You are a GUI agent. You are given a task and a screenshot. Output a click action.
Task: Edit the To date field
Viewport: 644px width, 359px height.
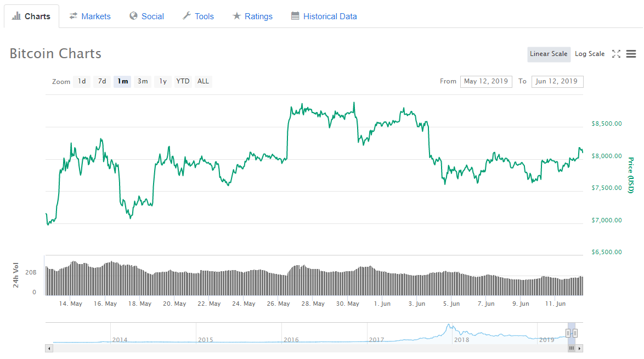557,81
